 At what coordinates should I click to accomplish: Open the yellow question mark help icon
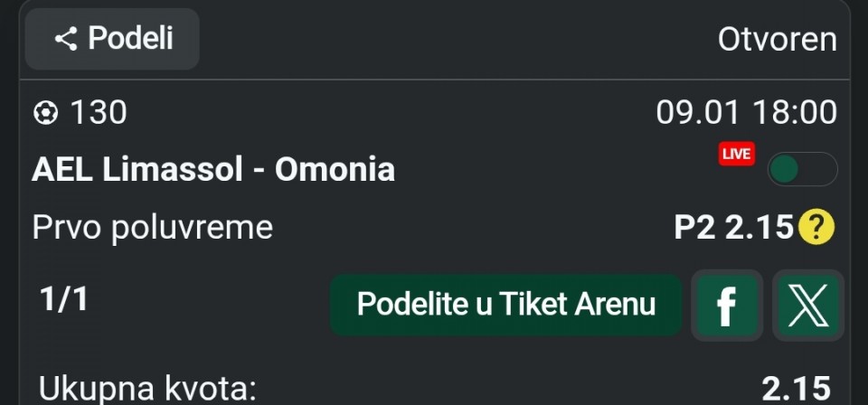tap(816, 228)
